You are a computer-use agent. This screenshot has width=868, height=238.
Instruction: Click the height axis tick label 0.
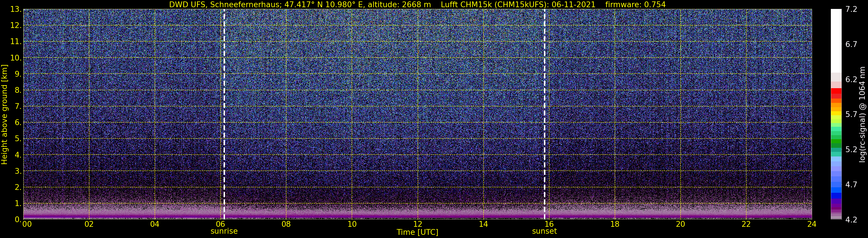(x=18, y=220)
